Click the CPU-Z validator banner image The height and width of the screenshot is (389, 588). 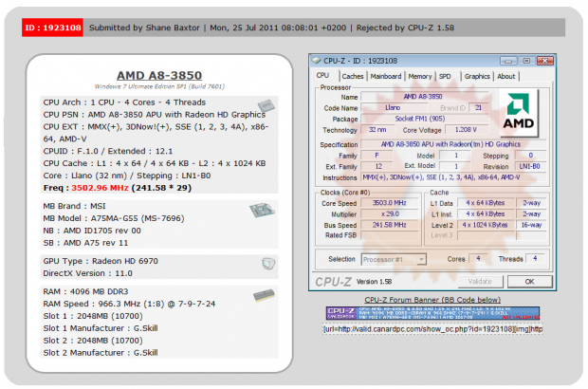(x=432, y=313)
